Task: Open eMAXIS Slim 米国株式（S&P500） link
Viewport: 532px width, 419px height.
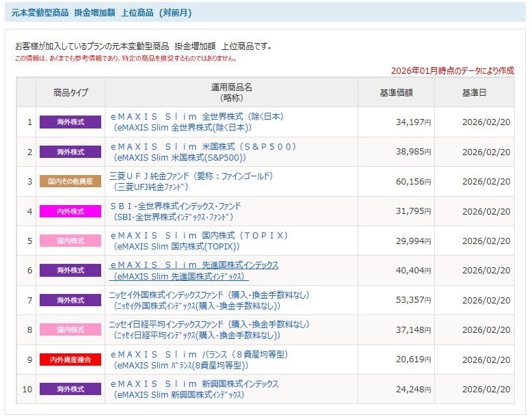Action: tap(203, 152)
